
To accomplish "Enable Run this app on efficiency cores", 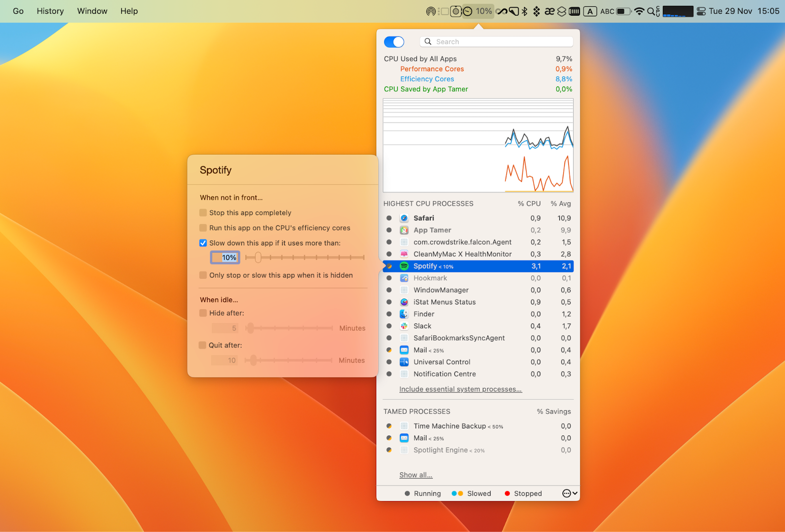I will coord(203,228).
